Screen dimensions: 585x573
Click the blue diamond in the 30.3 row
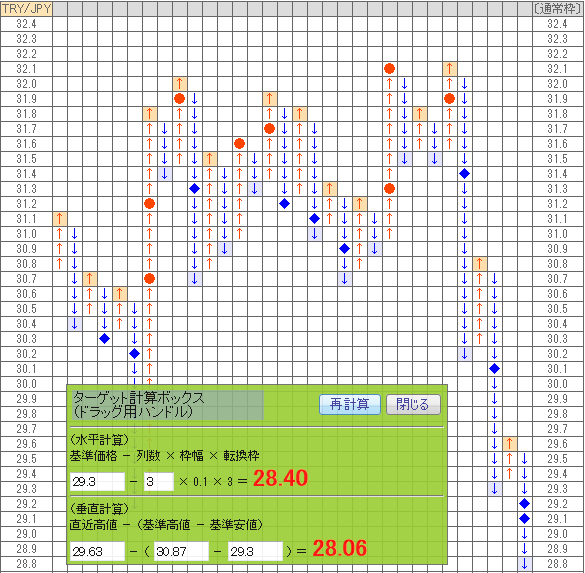104,339
